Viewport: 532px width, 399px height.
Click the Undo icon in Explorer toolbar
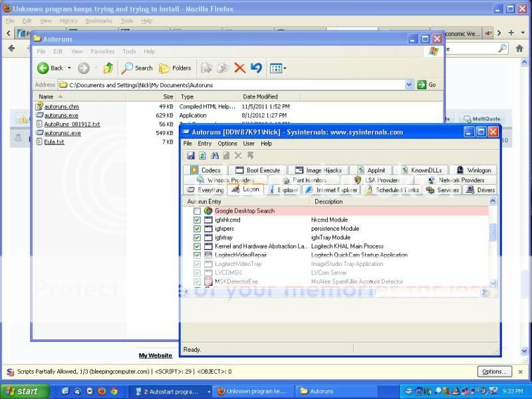(256, 68)
